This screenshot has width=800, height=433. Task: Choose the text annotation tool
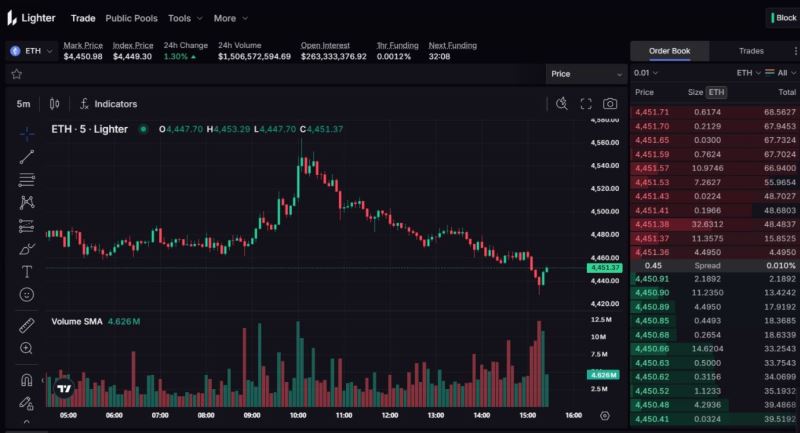tap(27, 271)
